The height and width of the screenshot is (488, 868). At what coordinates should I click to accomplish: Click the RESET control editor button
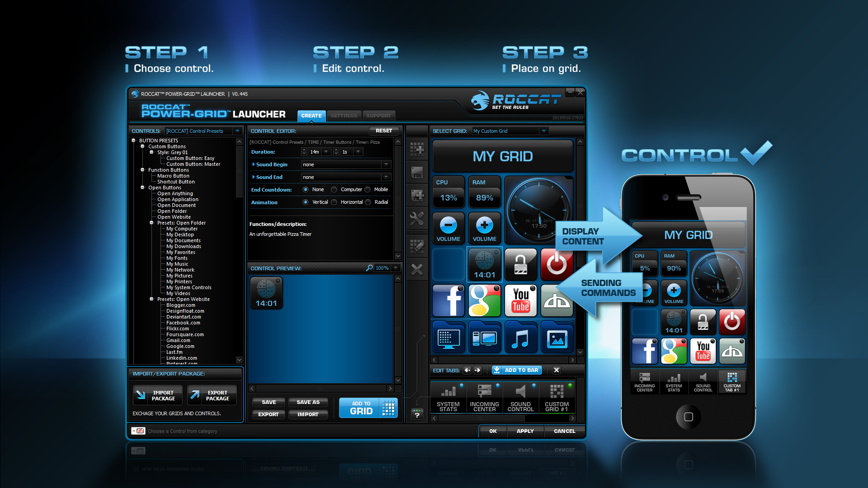379,131
